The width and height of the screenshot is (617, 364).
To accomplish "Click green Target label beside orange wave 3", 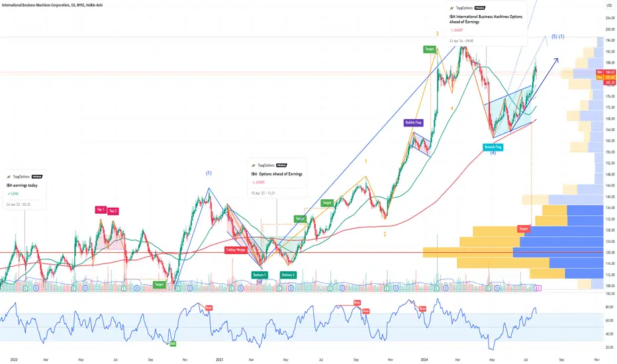I will coord(429,49).
